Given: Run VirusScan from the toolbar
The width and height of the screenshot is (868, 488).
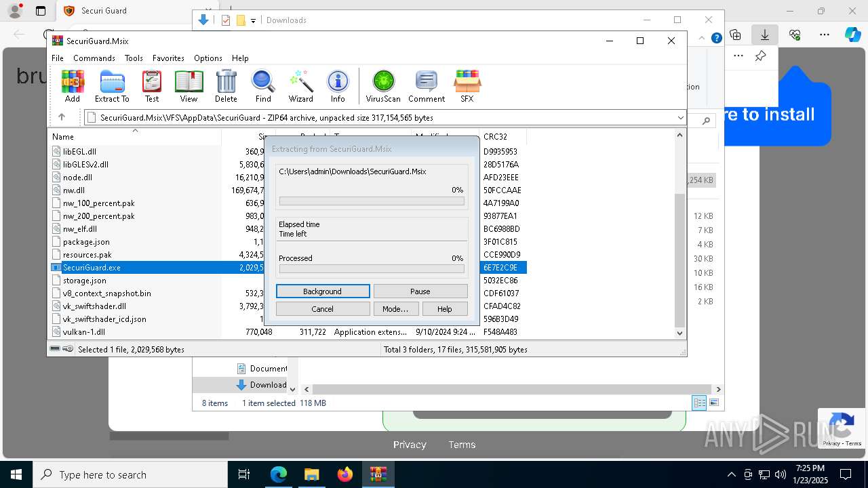Looking at the screenshot, I should tap(383, 86).
